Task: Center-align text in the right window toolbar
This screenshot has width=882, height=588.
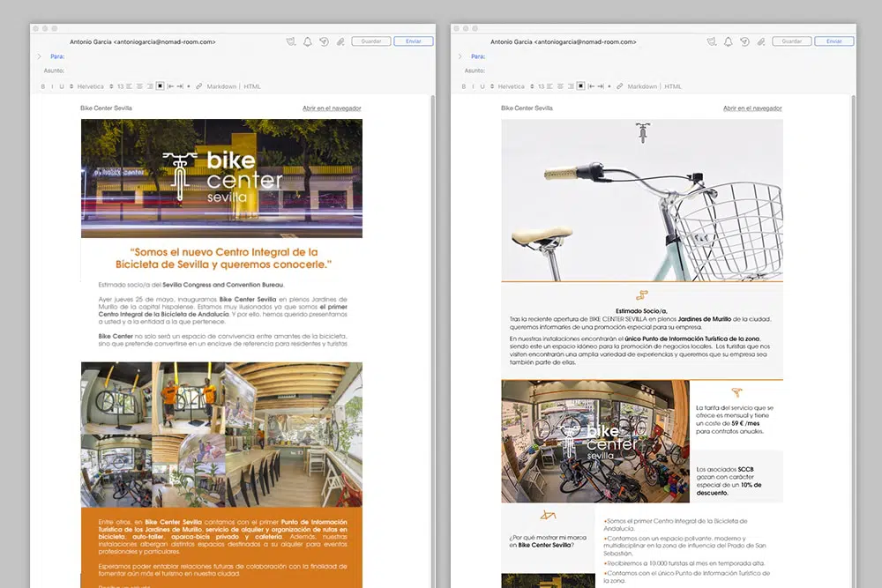Action: [559, 86]
